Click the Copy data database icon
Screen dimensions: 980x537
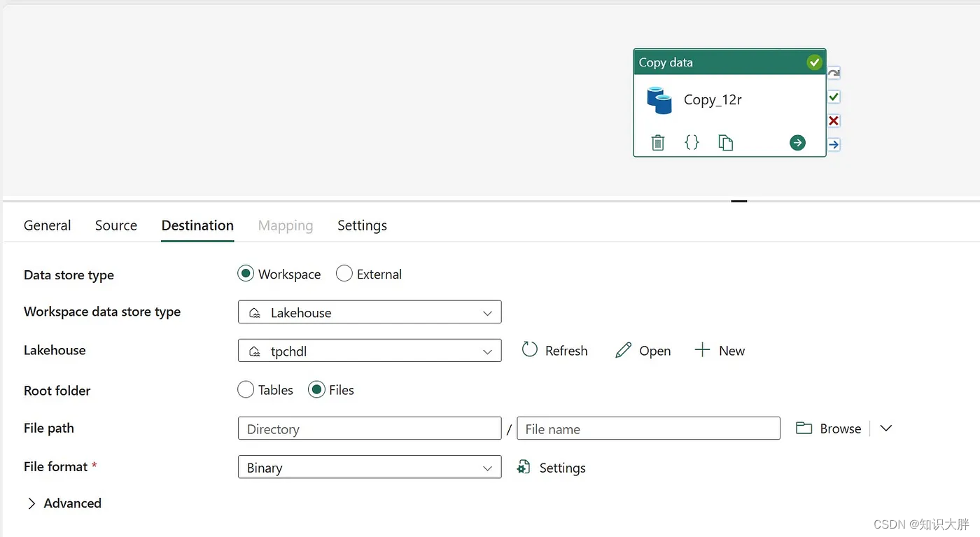click(659, 100)
